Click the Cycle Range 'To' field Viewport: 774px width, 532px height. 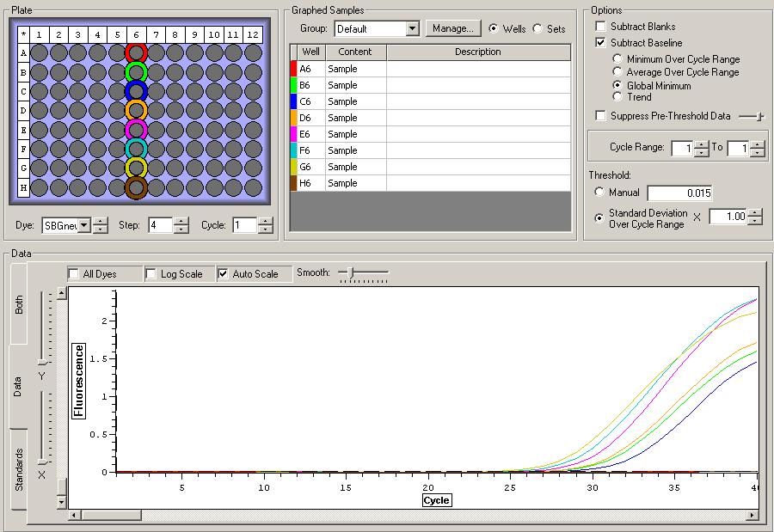point(739,148)
